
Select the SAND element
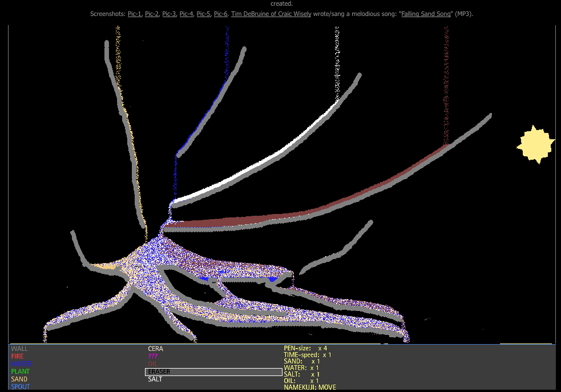click(19, 379)
